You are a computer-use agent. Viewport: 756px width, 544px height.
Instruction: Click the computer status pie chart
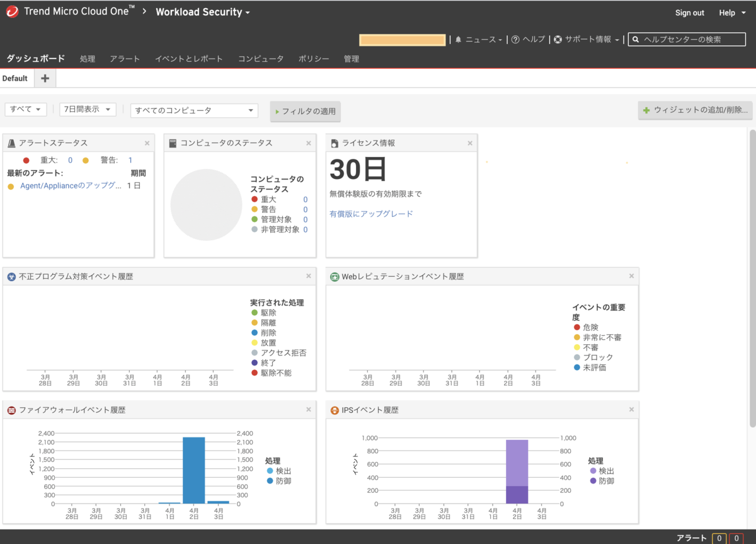pyautogui.click(x=206, y=205)
